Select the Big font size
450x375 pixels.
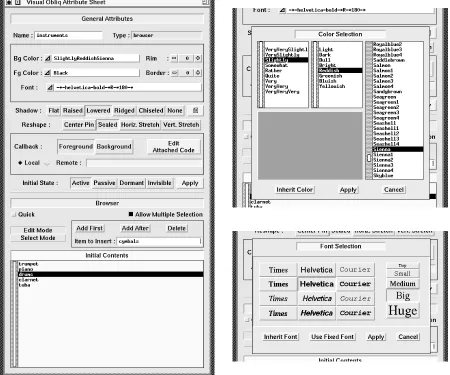click(403, 296)
